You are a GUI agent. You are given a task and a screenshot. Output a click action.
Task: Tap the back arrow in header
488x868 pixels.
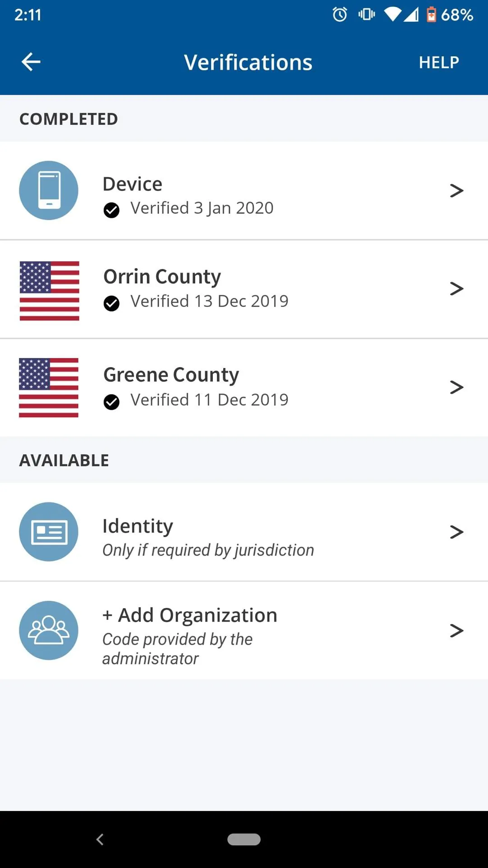pos(31,62)
